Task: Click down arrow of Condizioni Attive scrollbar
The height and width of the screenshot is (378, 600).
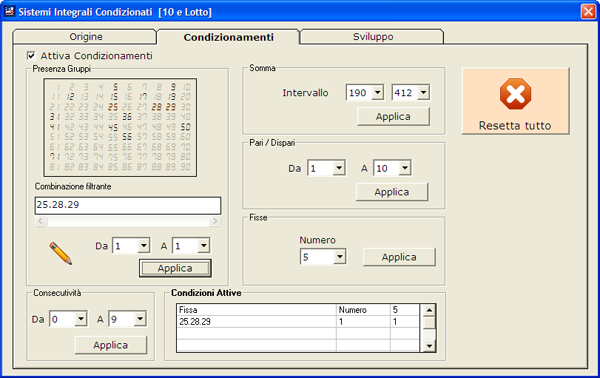Action: click(x=429, y=346)
